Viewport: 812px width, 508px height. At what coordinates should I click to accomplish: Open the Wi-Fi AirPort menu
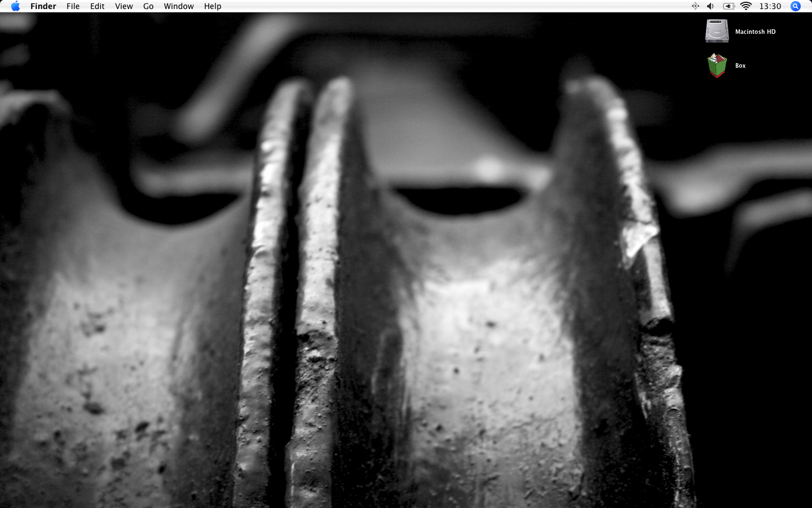click(x=746, y=6)
